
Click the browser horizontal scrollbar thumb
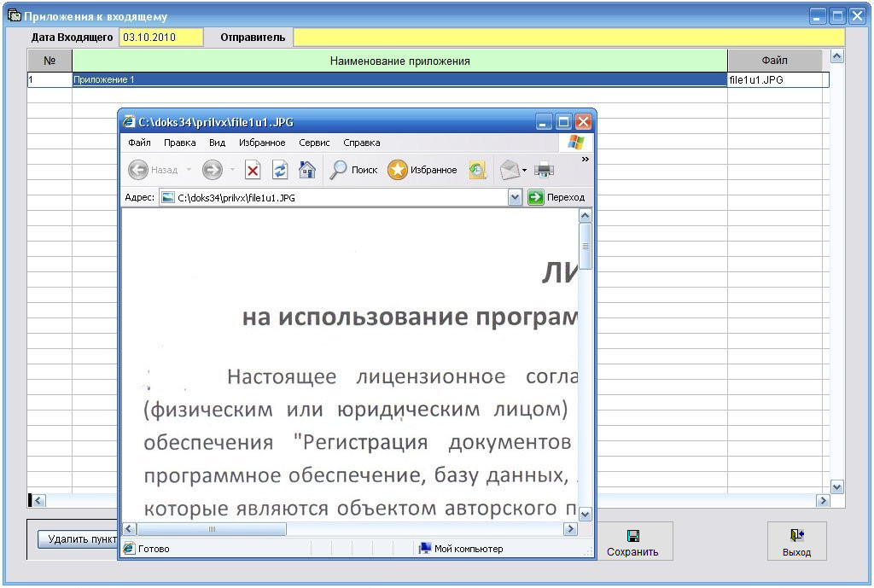(212, 529)
